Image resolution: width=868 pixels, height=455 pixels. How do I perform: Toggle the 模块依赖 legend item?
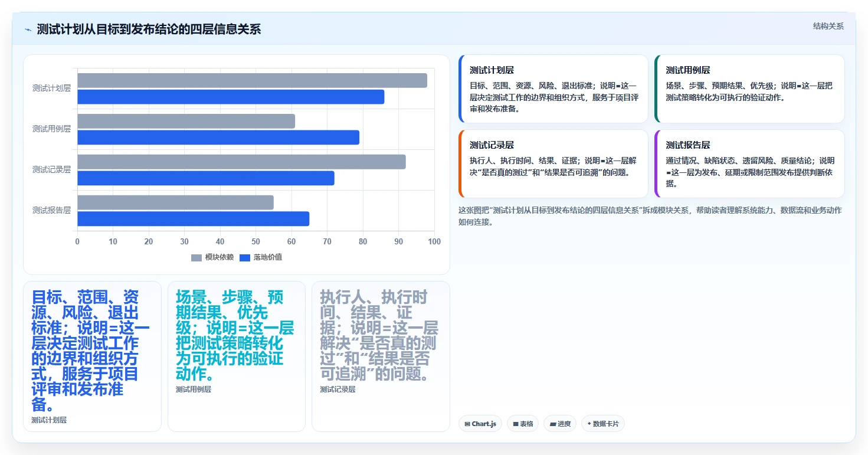click(212, 257)
